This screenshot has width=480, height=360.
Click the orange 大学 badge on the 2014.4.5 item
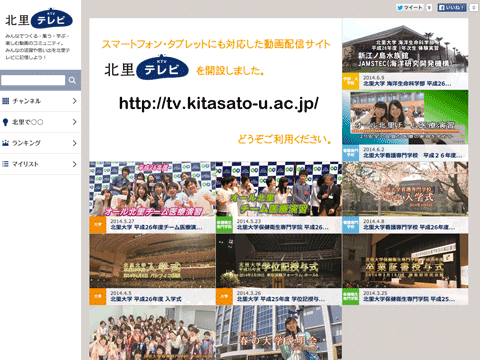tap(98, 297)
